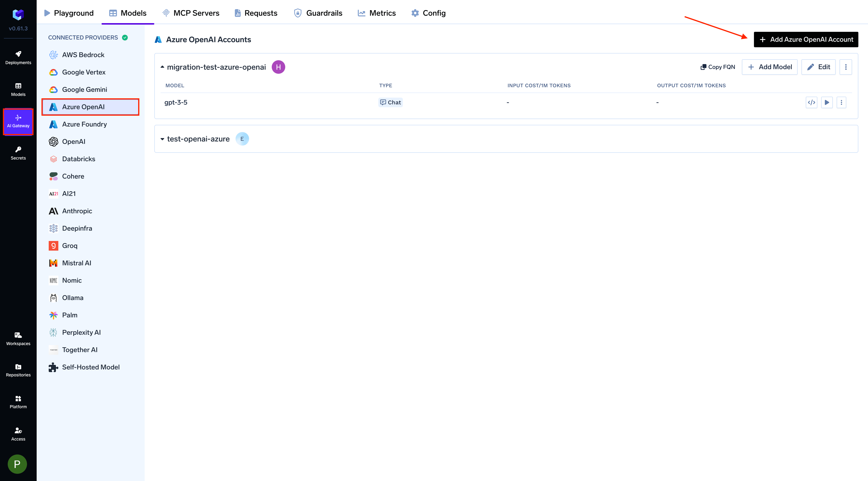Screen dimensions: 868x481
Task: Collapse the migration-test-azure-openai account
Action: (162, 67)
